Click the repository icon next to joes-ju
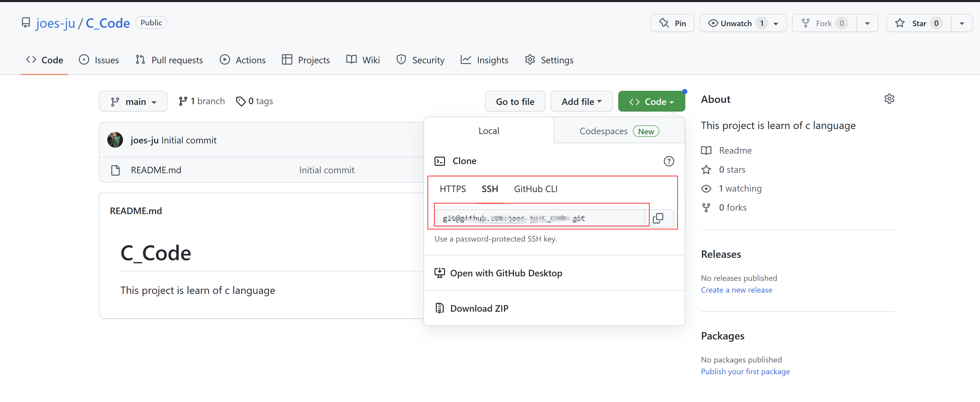 tap(25, 23)
